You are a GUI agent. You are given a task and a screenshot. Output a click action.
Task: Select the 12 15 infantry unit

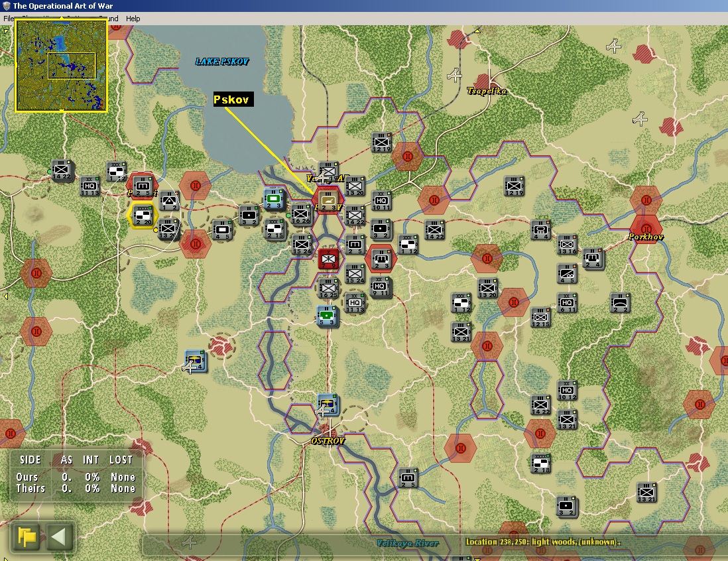[x=541, y=317]
